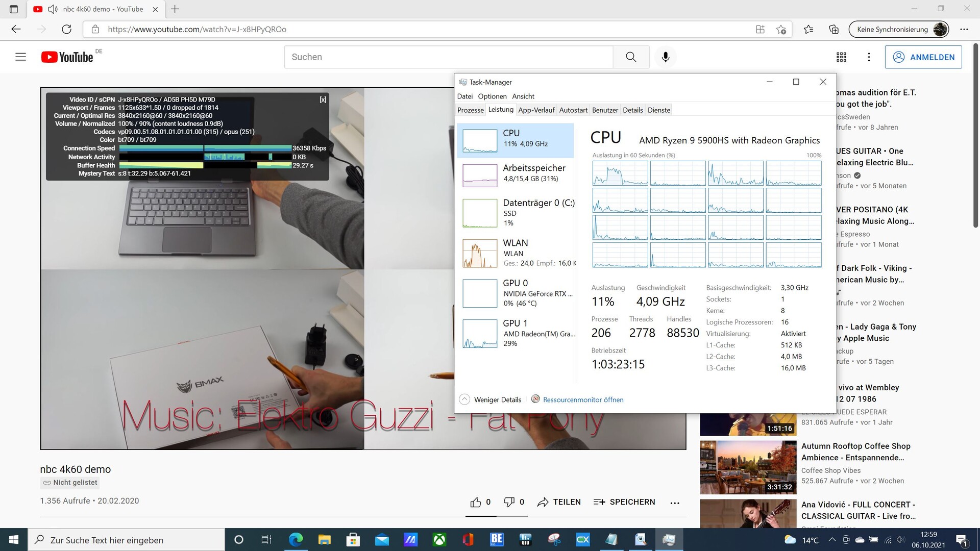This screenshot has width=980, height=551.
Task: Open the Autumn Rooftop Coffee Shop thumbnail
Action: (748, 467)
